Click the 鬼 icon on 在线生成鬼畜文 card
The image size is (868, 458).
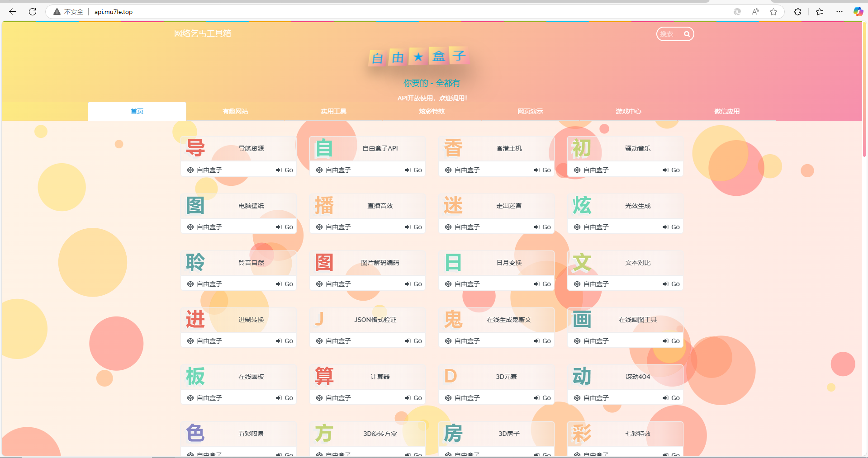click(454, 319)
